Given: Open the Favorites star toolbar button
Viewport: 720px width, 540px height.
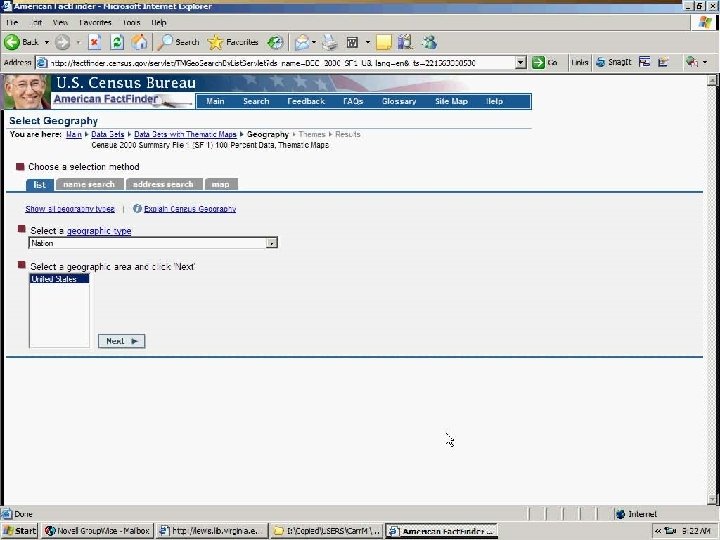Looking at the screenshot, I should tap(233, 42).
